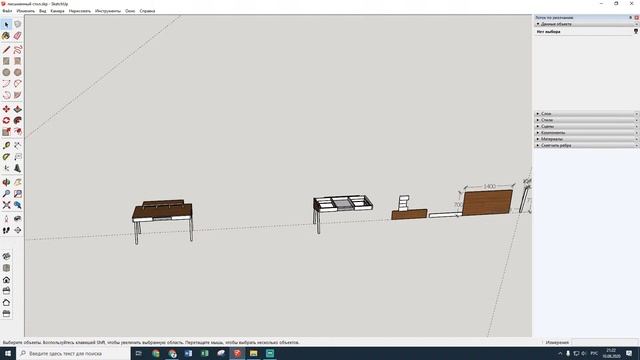Select the Select arrow tool
Image resolution: width=640 pixels, height=360 pixels.
6,24
